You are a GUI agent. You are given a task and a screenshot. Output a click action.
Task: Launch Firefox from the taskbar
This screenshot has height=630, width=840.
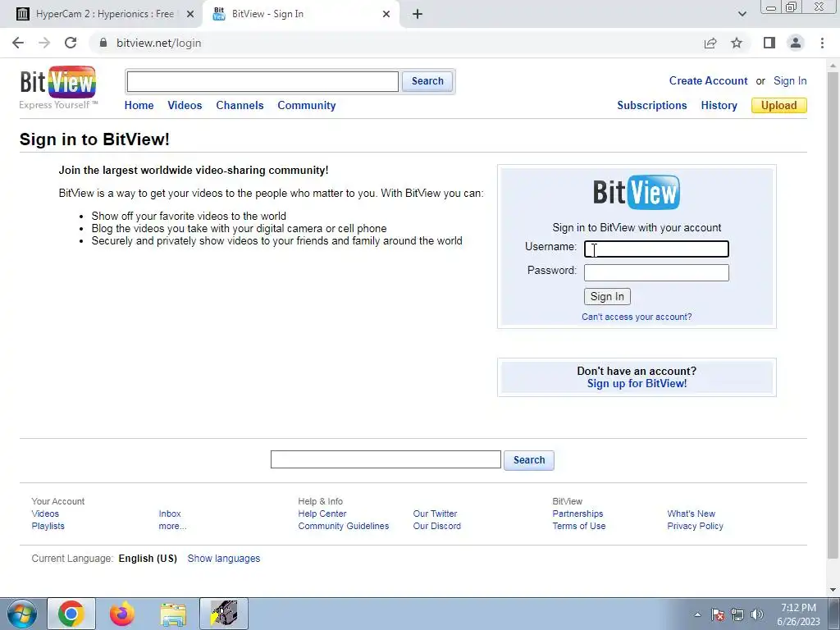coord(122,614)
